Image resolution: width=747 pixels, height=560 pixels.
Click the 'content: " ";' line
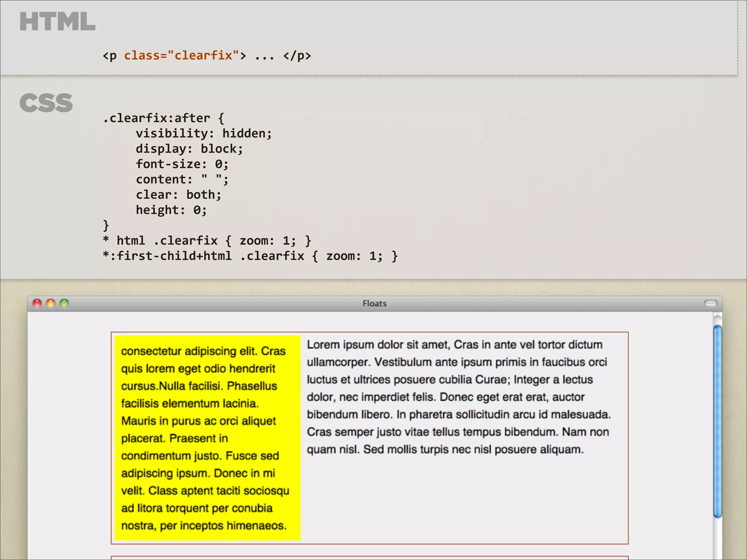182,179
